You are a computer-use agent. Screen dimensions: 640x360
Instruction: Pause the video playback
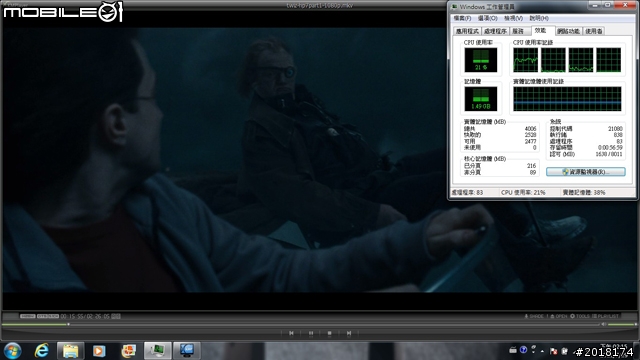[311, 333]
